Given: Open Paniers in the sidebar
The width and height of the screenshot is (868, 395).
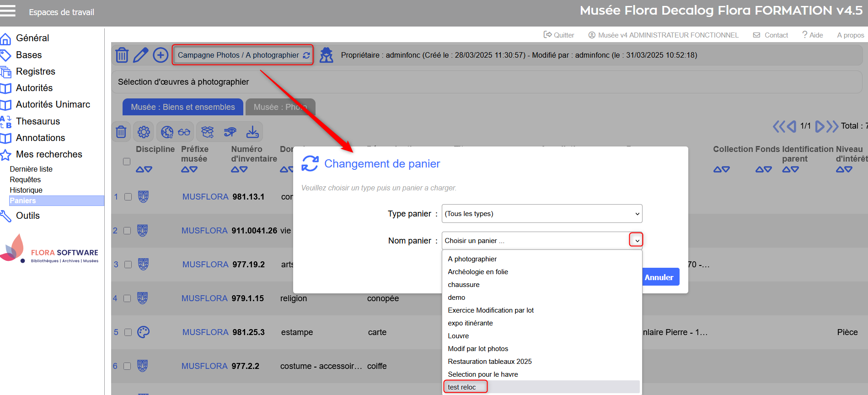Looking at the screenshot, I should pos(23,201).
